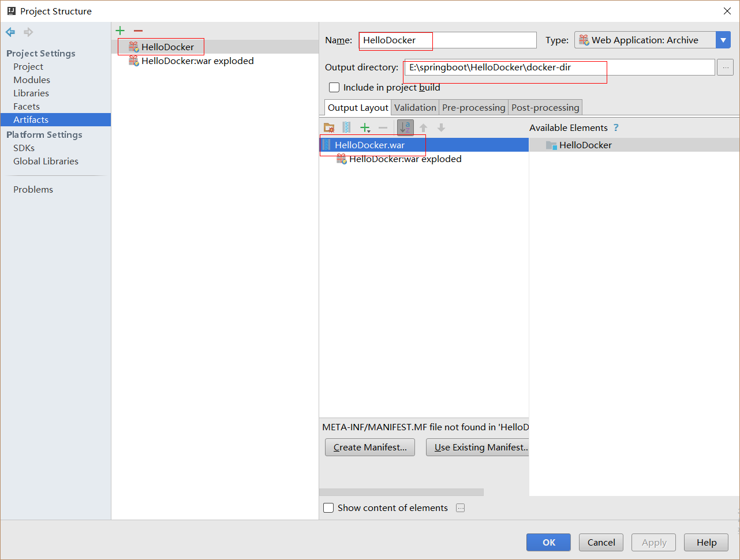Click the Apply button

653,542
